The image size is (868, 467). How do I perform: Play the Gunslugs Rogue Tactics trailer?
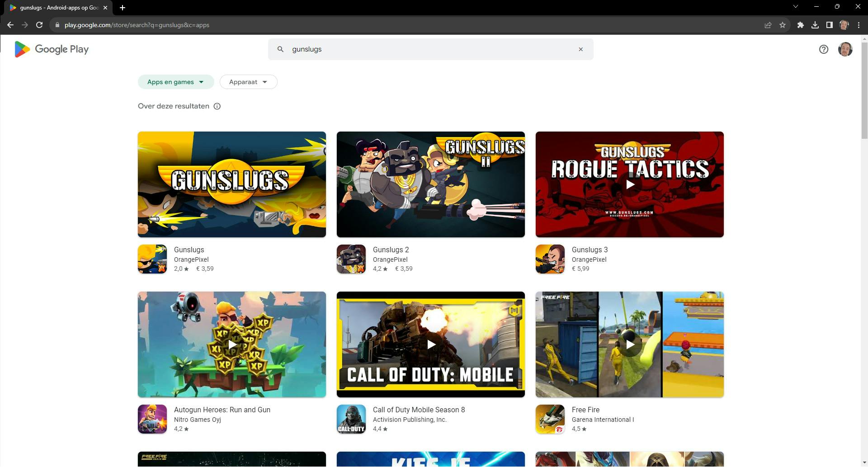pyautogui.click(x=630, y=184)
